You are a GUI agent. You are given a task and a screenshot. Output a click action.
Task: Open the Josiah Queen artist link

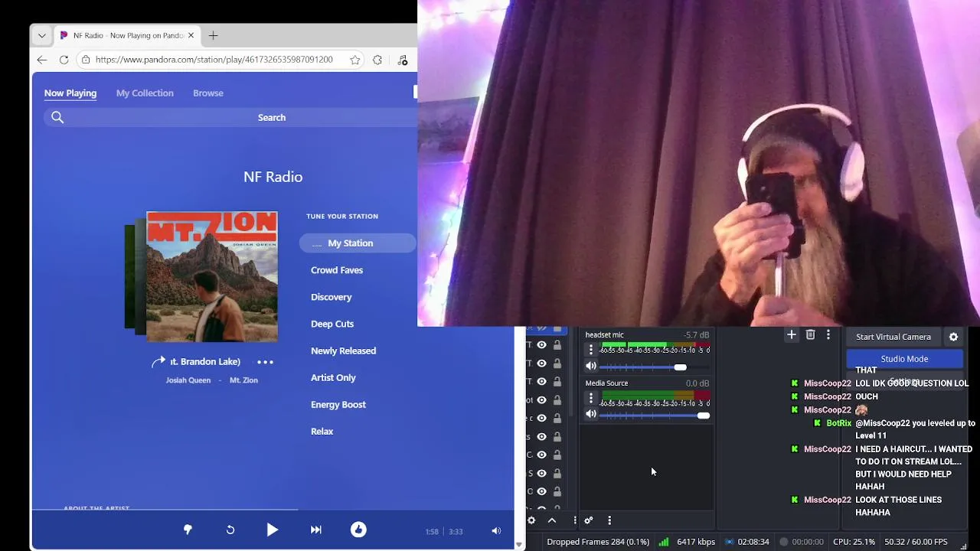tap(188, 380)
